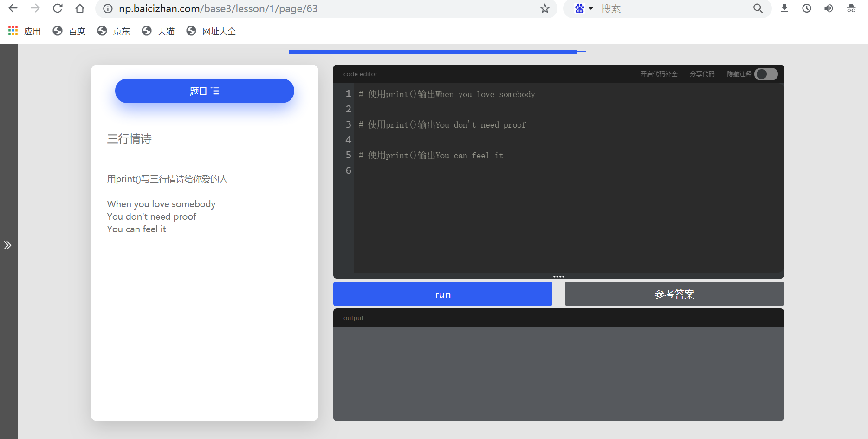The height and width of the screenshot is (439, 868).
Task: Show the 参考答案 reference answer
Action: point(674,294)
